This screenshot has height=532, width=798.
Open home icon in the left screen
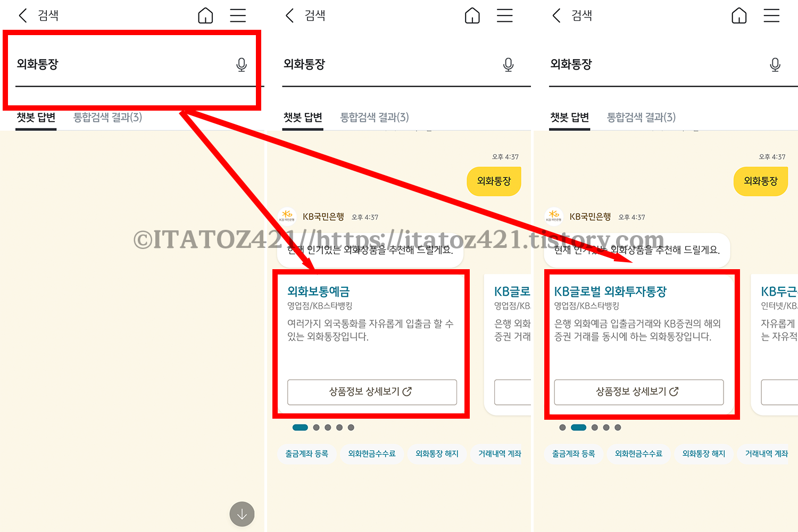(x=205, y=15)
